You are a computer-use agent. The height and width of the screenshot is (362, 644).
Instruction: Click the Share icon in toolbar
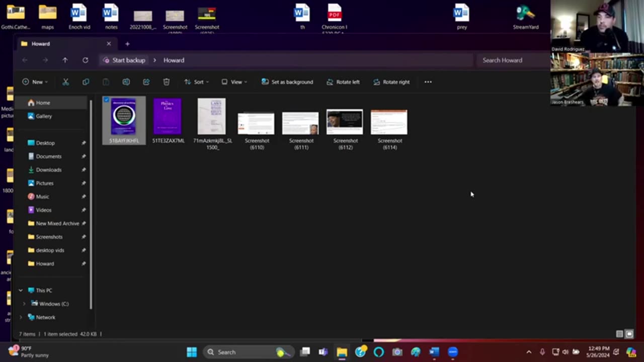pos(146,82)
